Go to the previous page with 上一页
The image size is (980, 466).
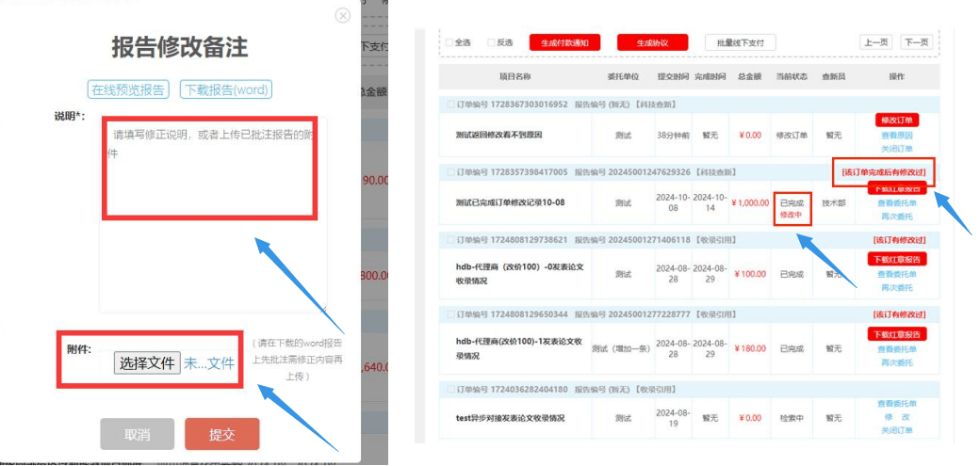point(875,42)
